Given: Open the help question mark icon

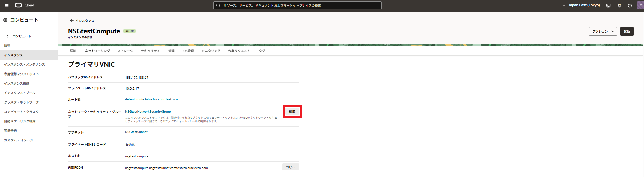Looking at the screenshot, I should (630, 5).
